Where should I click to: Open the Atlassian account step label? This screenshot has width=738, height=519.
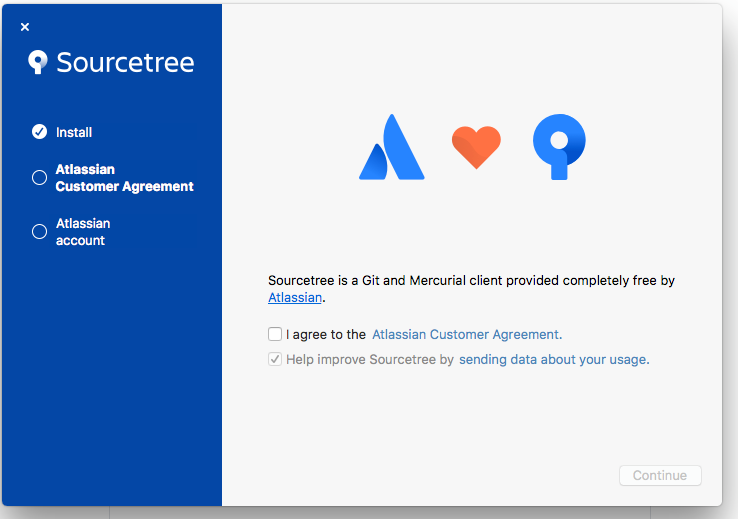(83, 232)
